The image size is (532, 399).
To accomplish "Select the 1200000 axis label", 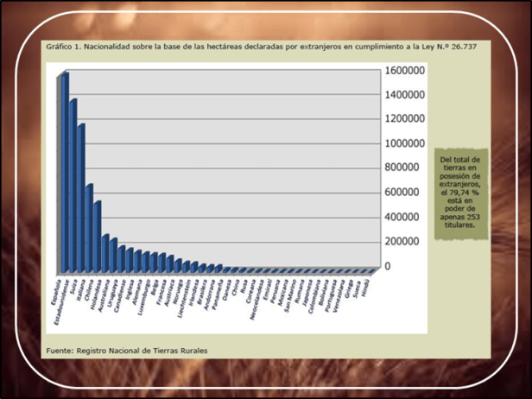I will 405,119.
